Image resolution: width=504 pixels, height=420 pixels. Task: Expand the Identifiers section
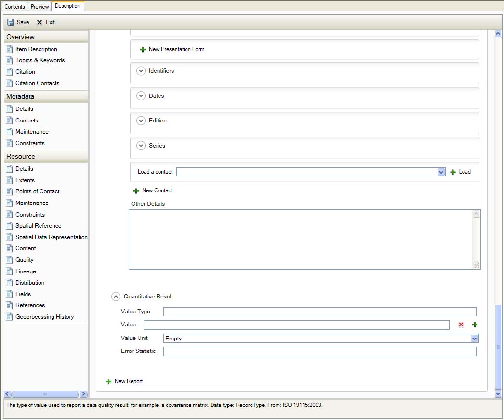(141, 71)
